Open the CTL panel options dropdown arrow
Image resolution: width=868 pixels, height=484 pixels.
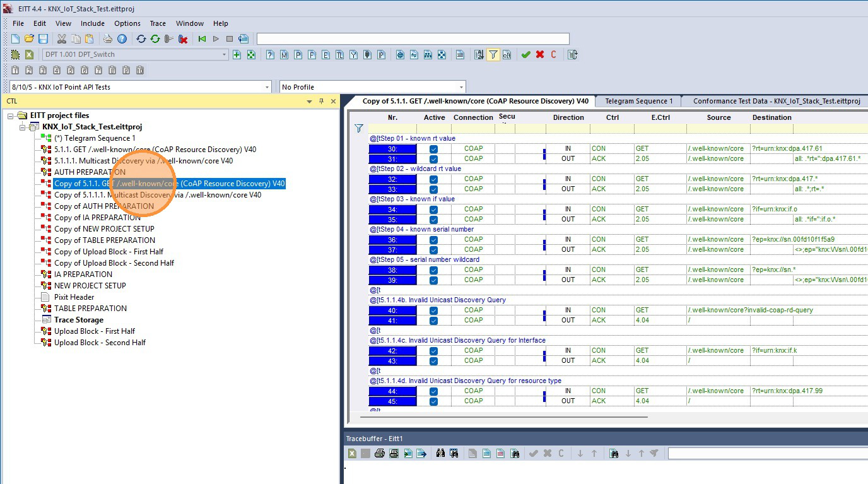pos(310,101)
